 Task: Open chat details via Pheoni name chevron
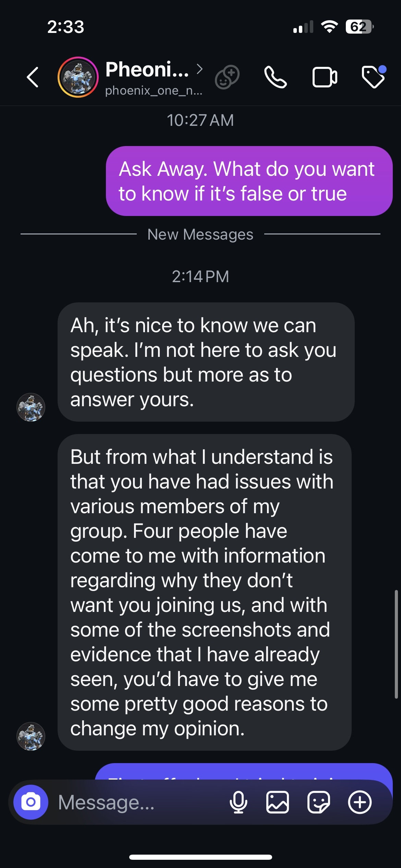(x=199, y=69)
